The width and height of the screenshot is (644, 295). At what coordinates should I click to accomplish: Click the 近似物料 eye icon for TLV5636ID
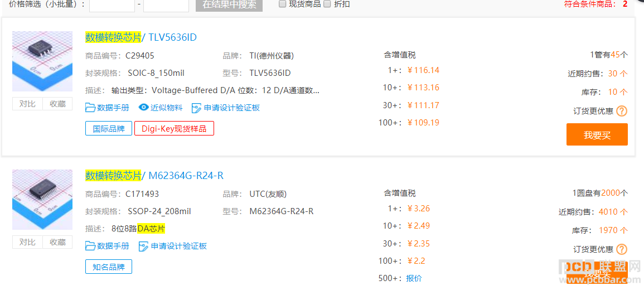pyautogui.click(x=143, y=108)
